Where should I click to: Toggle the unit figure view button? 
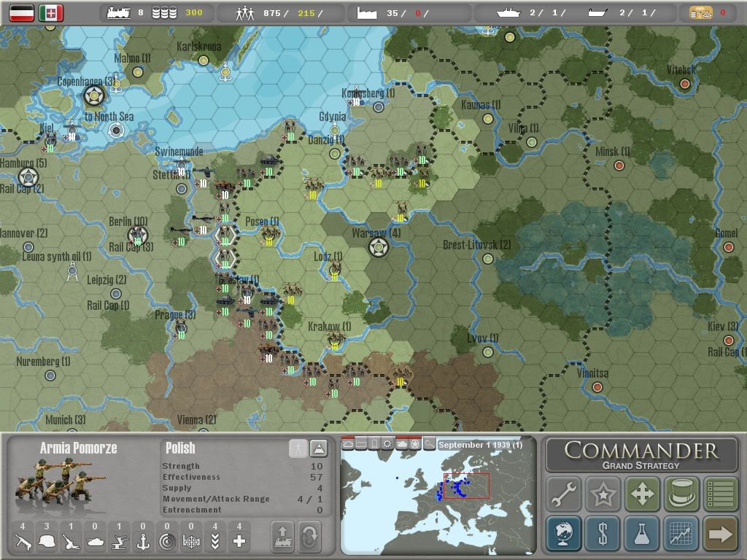click(298, 448)
